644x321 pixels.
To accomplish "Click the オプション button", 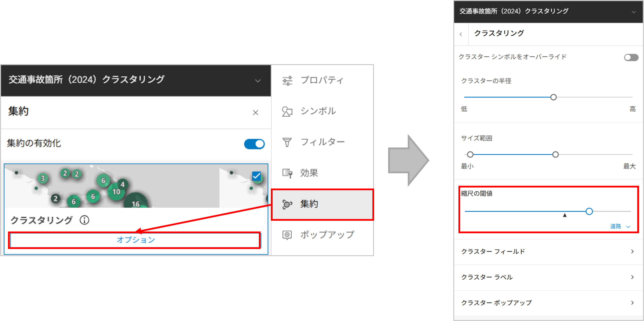I will 136,240.
